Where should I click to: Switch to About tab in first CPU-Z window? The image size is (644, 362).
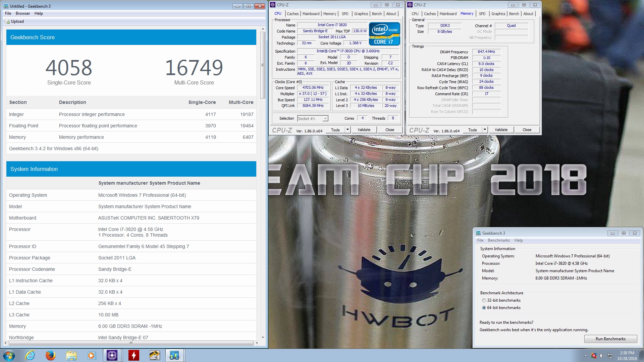[391, 14]
